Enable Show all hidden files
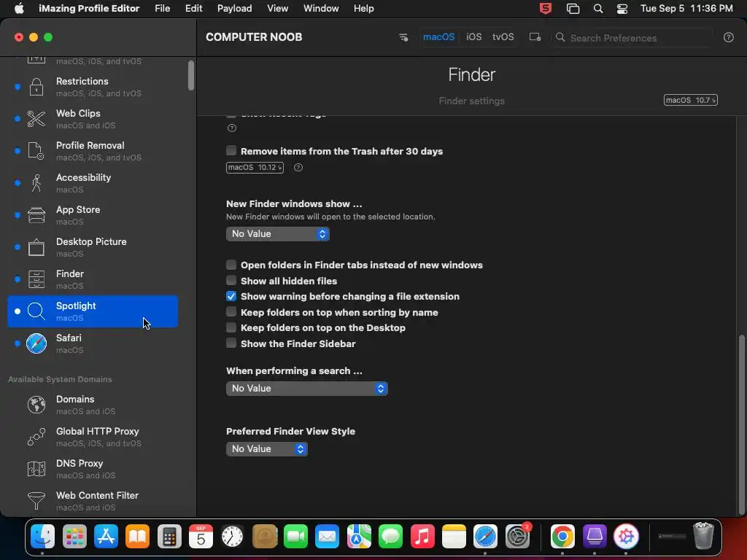 tap(231, 281)
